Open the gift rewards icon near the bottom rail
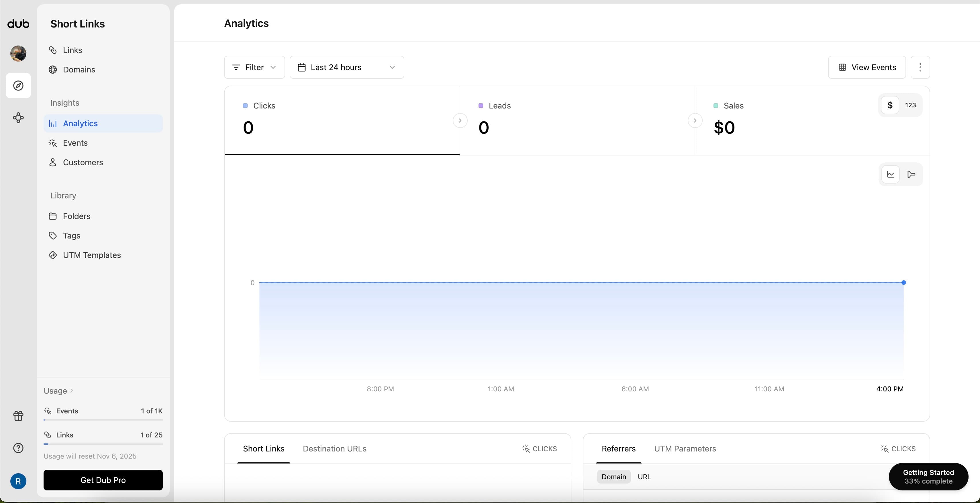The width and height of the screenshot is (980, 503). [x=18, y=416]
